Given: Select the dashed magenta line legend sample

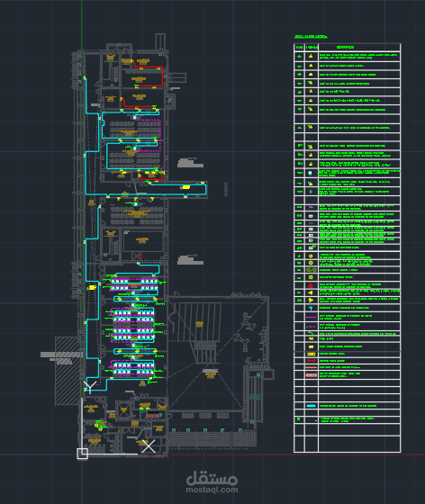Looking at the screenshot, I should (x=311, y=327).
